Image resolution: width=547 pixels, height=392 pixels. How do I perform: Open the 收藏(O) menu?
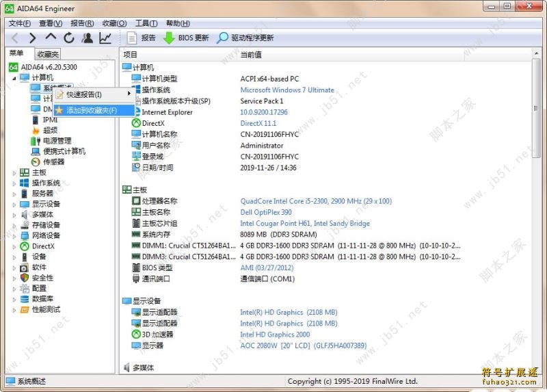pos(114,23)
